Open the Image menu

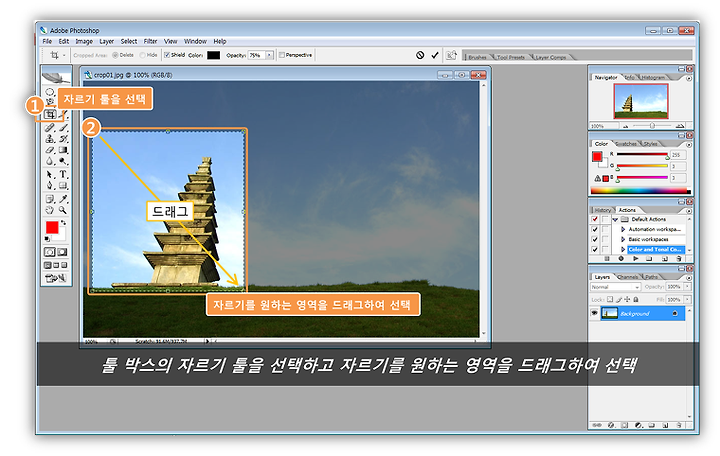coord(84,41)
